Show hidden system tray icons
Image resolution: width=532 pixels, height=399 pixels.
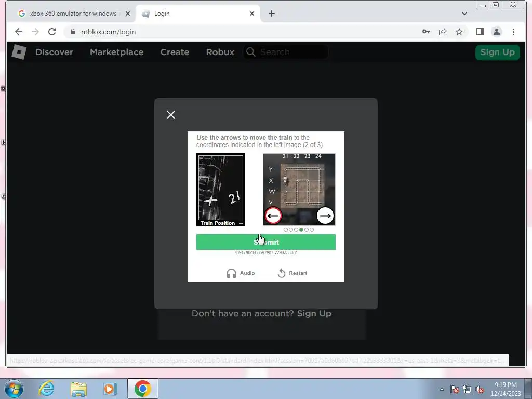point(442,390)
